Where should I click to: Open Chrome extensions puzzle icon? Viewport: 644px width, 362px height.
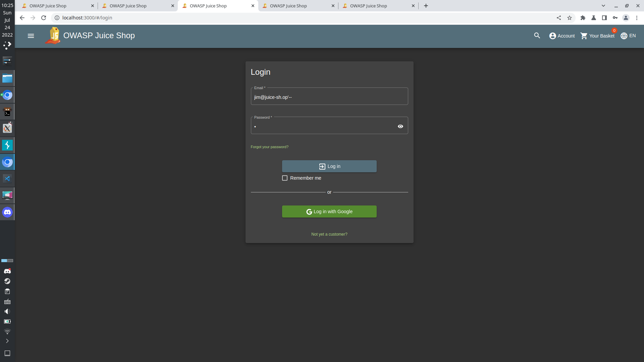click(x=583, y=18)
